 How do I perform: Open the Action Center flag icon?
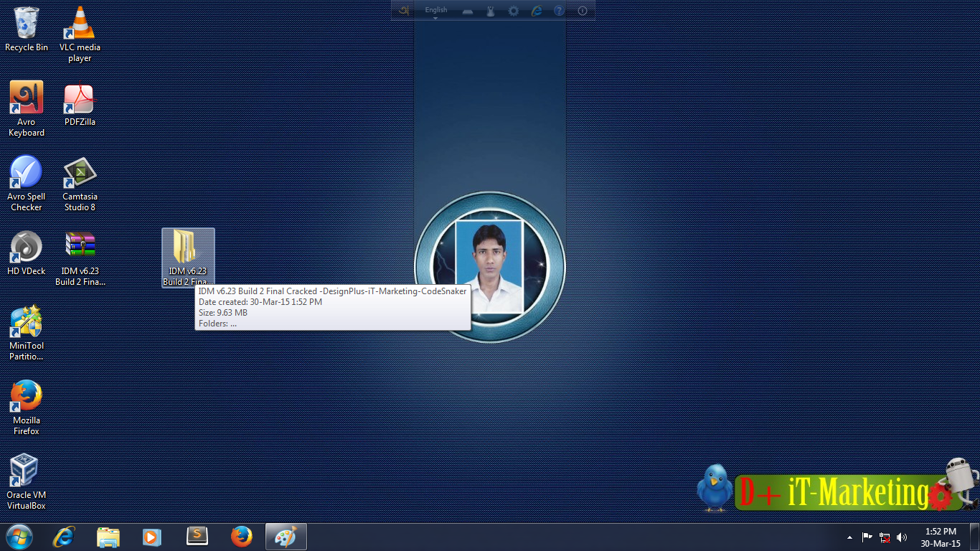pyautogui.click(x=867, y=537)
